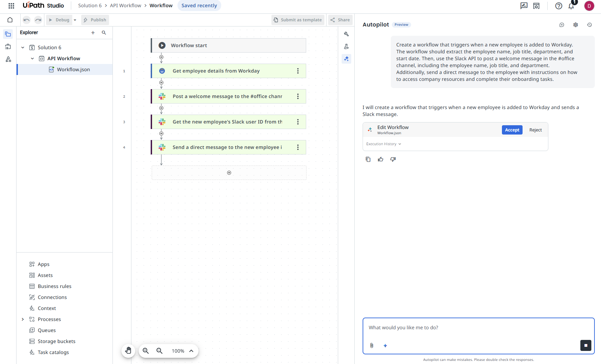This screenshot has width=601, height=364.
Task: Open Autopilot settings gear
Action: pos(576,25)
